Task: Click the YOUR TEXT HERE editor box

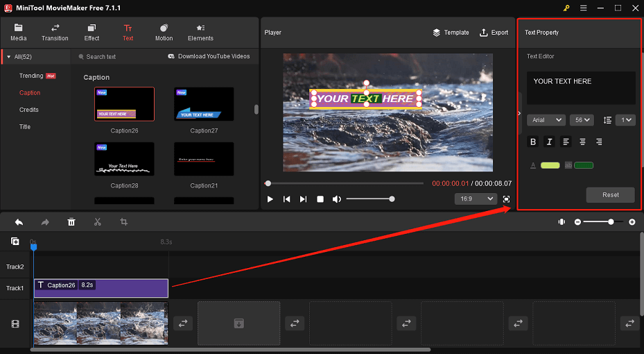Action: 581,88
